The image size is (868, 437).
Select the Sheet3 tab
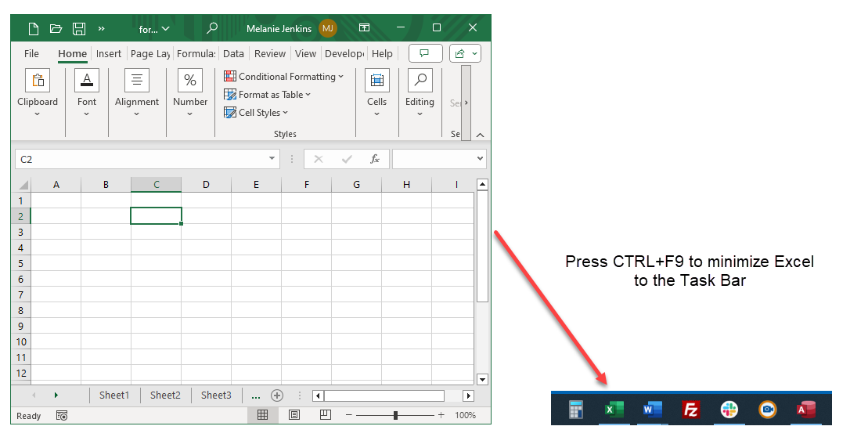[217, 395]
